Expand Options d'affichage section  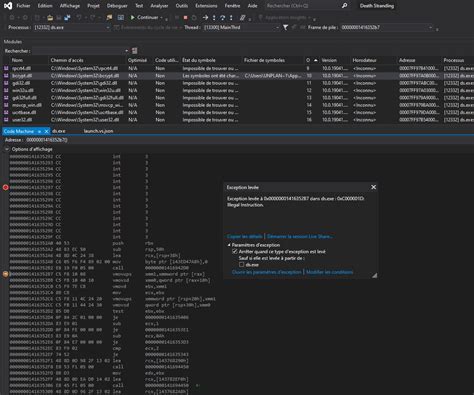(7, 149)
